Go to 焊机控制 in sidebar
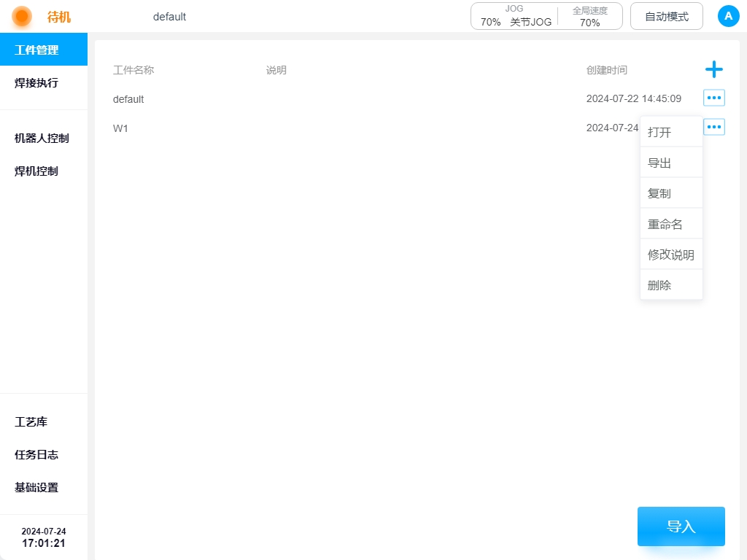This screenshot has height=560, width=747. coord(36,171)
